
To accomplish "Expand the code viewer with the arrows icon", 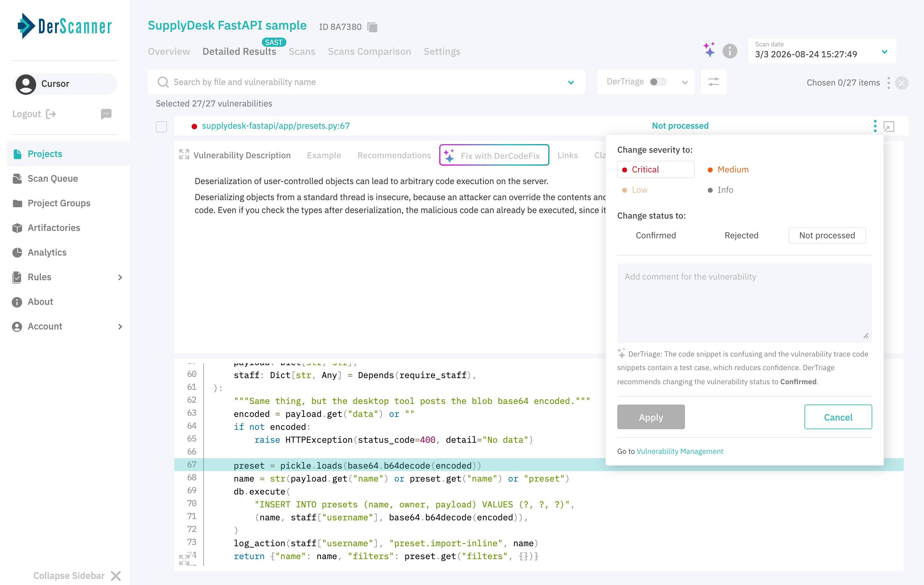I will [x=184, y=560].
